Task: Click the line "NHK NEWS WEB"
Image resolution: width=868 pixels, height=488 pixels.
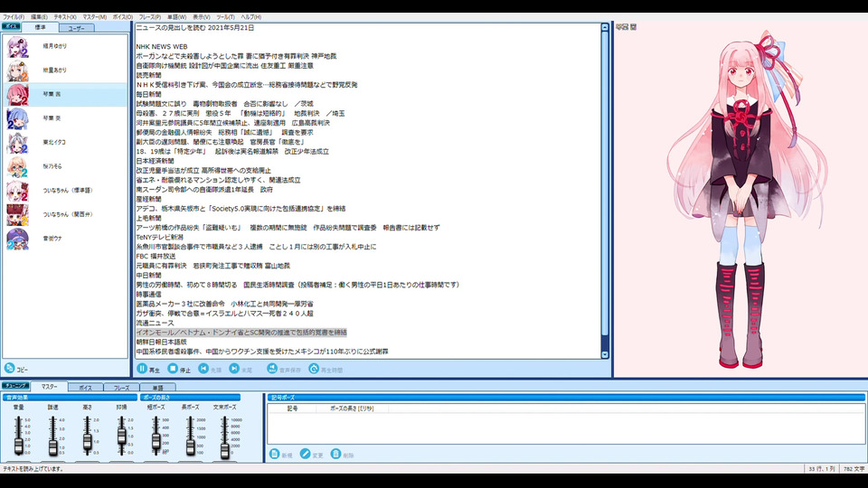Action: (162, 46)
